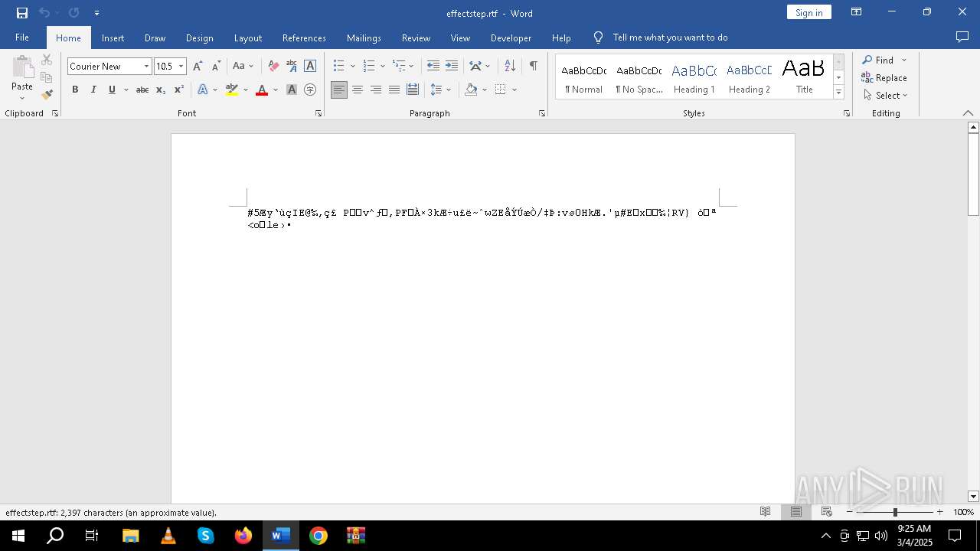Open Distributed alignment icon
This screenshot has height=551, width=980.
coord(413,90)
